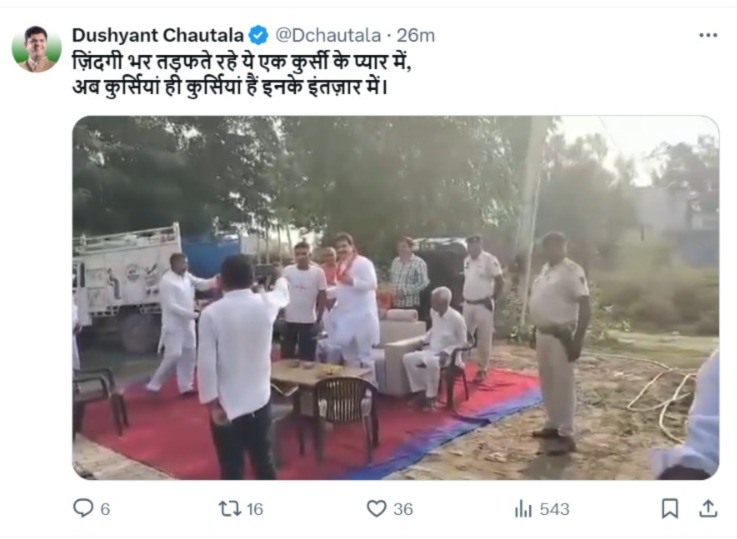737x539 pixels.
Task: Click the first line of Hindi tweet text
Action: click(242, 62)
